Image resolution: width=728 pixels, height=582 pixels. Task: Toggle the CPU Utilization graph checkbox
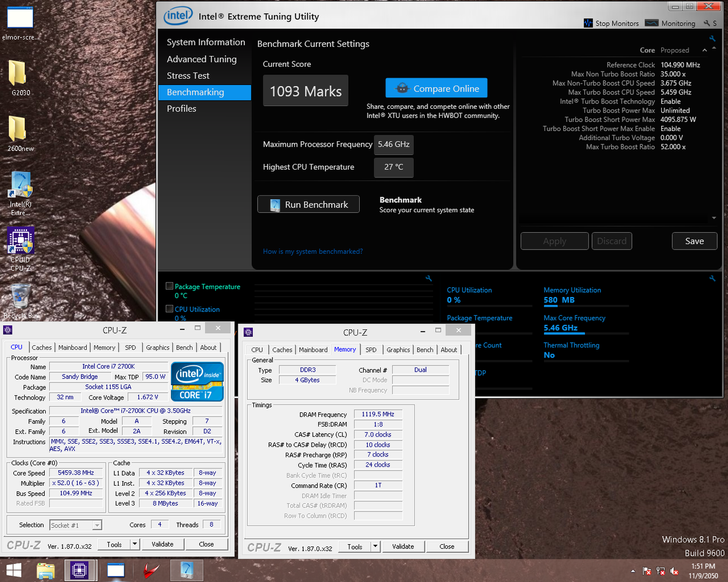tap(169, 309)
